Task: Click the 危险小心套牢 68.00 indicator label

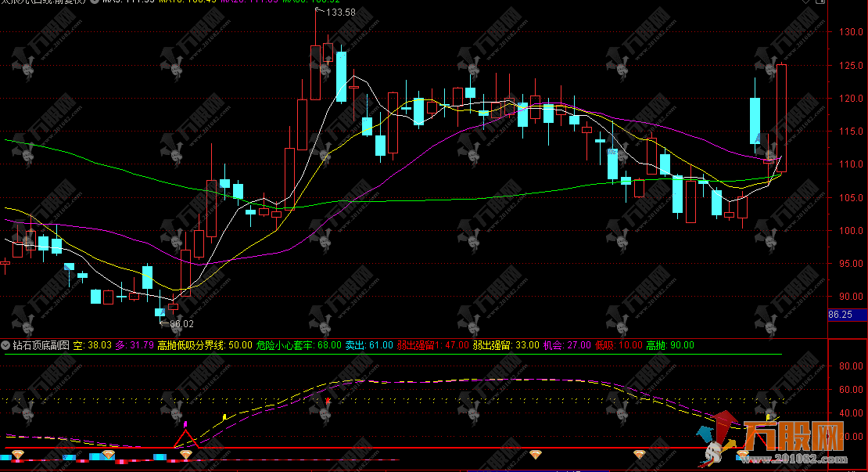Action: click(298, 345)
